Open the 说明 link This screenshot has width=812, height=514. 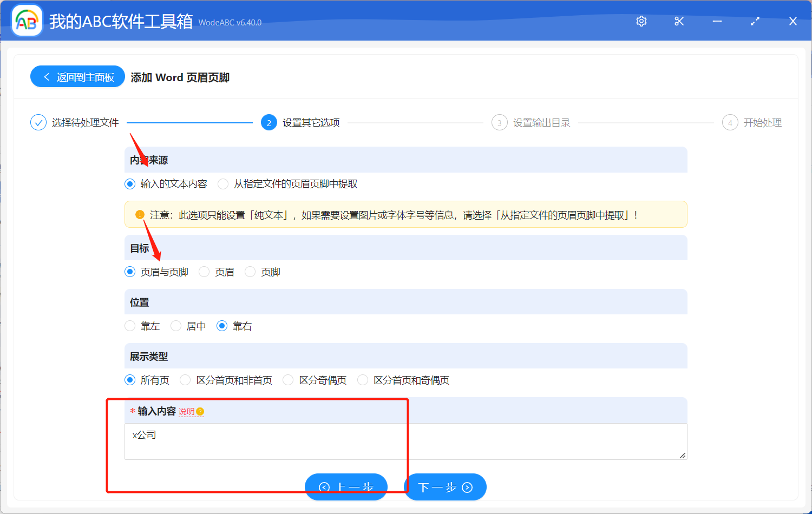186,412
